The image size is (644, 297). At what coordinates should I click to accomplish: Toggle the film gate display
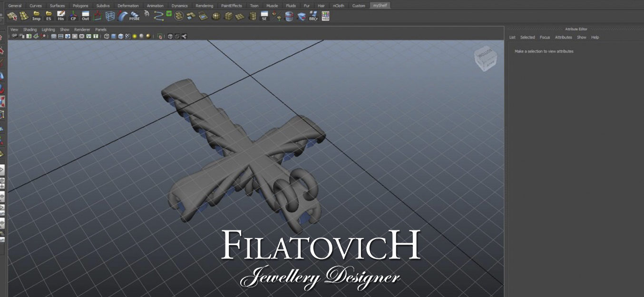[x=61, y=36]
